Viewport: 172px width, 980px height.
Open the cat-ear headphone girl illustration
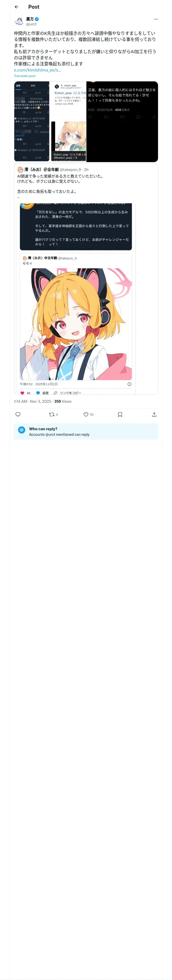75,324
